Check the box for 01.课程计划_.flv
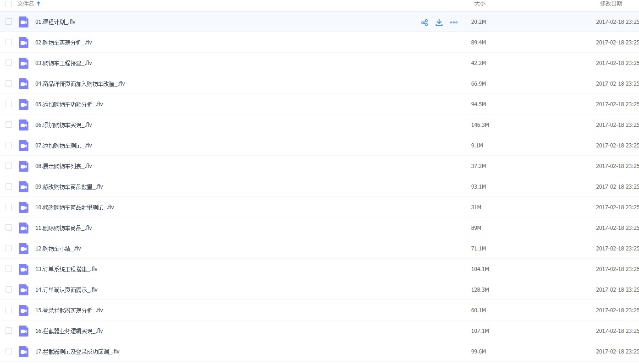This screenshot has width=639, height=364. (9, 22)
